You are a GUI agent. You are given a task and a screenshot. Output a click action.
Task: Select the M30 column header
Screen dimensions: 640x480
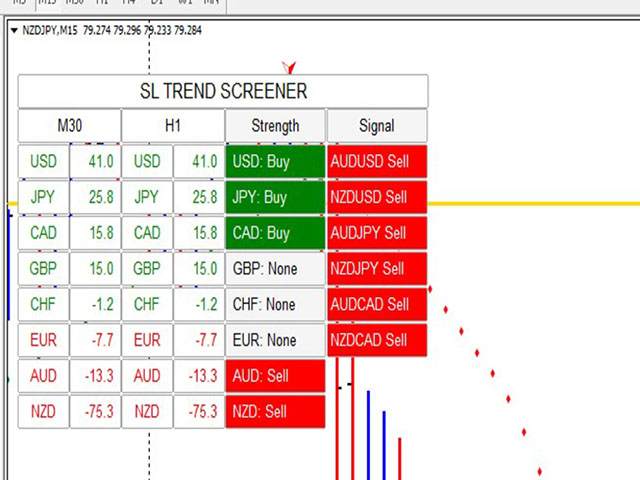[69, 126]
